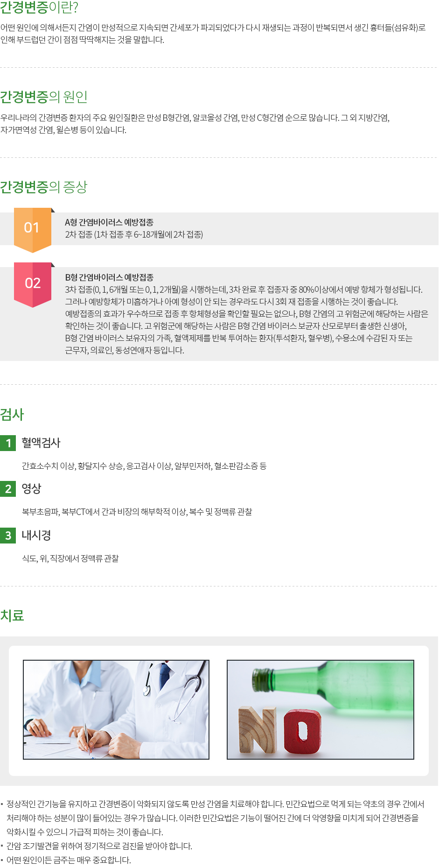Click the 간경변증이란? heading
This screenshot has width=439, height=868.
(39, 7)
